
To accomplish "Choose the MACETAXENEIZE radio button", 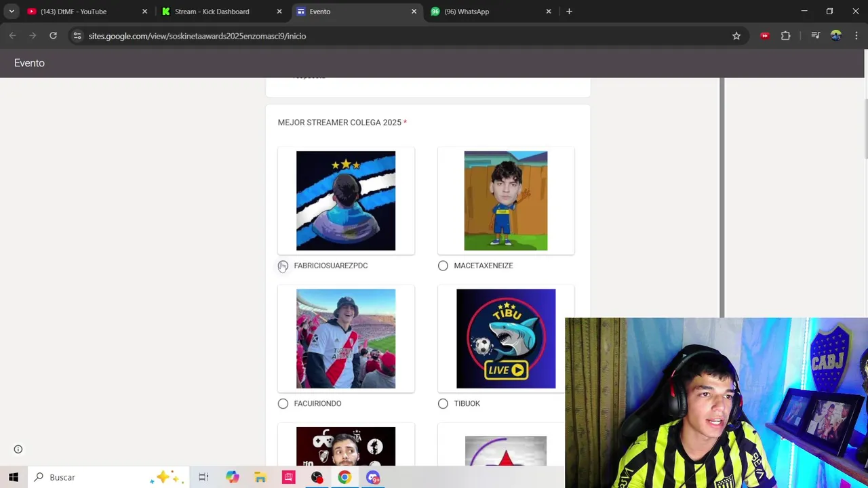I will click(x=443, y=266).
